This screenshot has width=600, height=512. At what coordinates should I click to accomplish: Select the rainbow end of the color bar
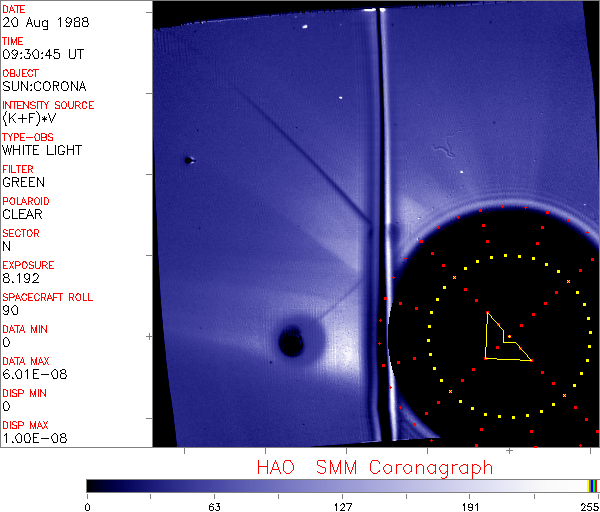593,485
